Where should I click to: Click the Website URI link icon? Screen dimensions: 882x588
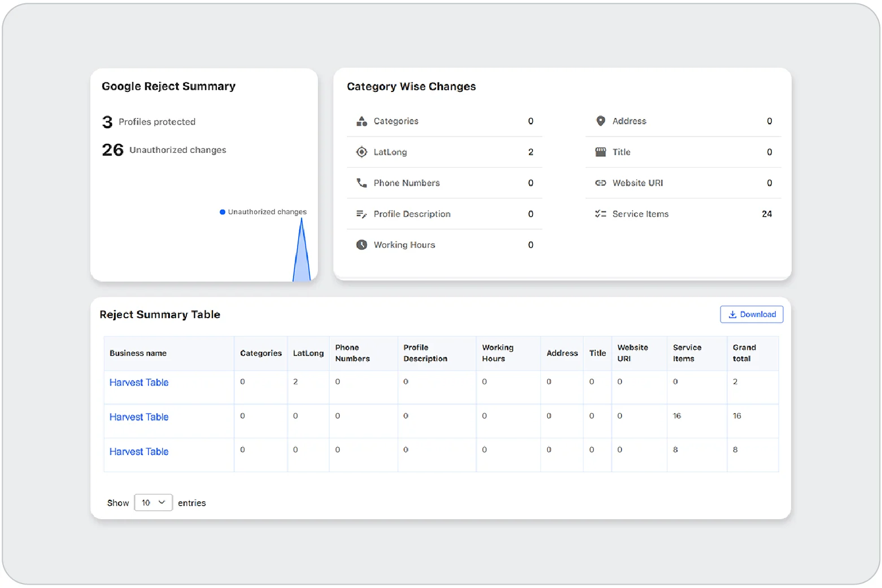pyautogui.click(x=600, y=183)
